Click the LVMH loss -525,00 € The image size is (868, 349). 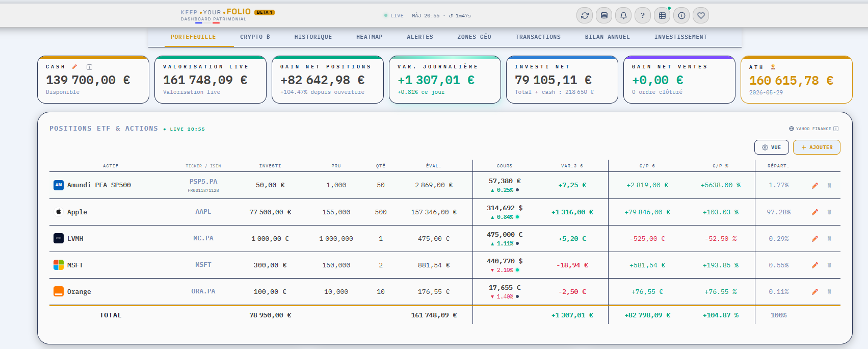tap(647, 239)
